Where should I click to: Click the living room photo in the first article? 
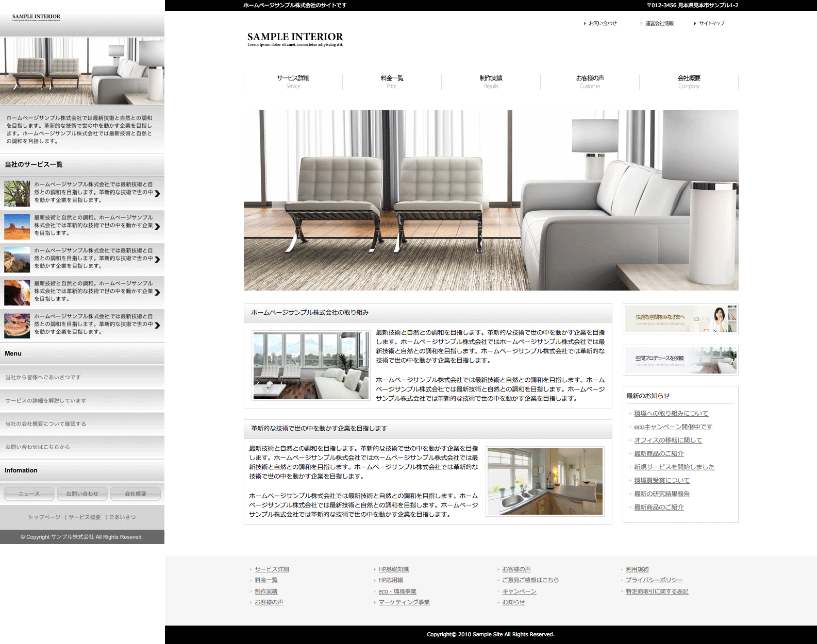pos(311,365)
